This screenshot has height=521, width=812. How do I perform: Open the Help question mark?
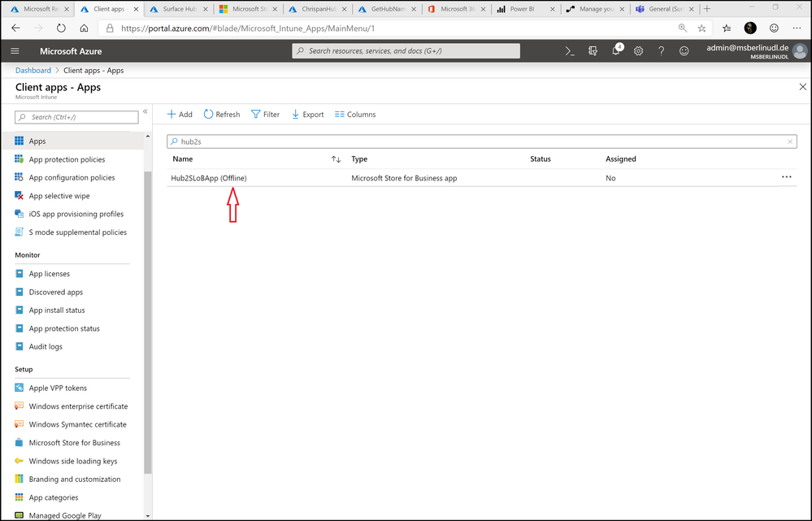[662, 50]
